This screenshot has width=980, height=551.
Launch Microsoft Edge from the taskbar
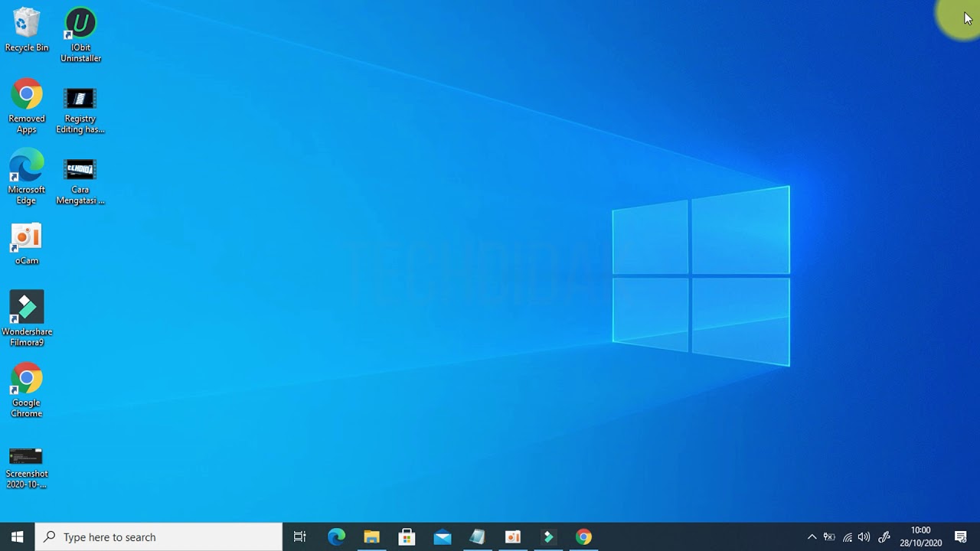coord(336,537)
